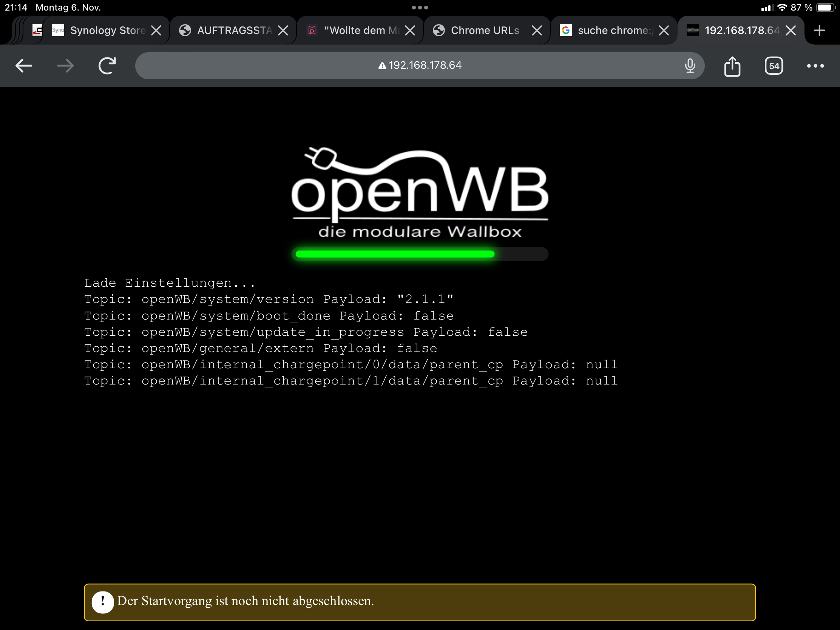Open Chrome three-dot overflow menu
Image resolution: width=840 pixels, height=630 pixels.
pyautogui.click(x=815, y=66)
